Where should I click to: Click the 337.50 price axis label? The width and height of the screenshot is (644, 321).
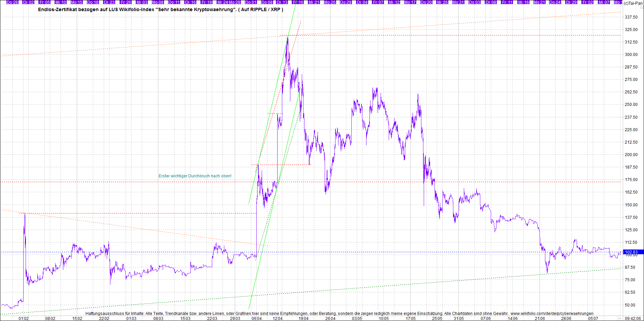631,17
